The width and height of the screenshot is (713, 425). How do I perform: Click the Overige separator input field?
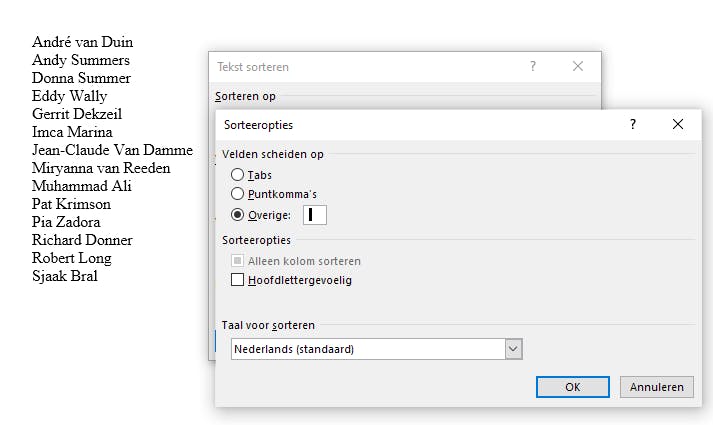(x=314, y=214)
